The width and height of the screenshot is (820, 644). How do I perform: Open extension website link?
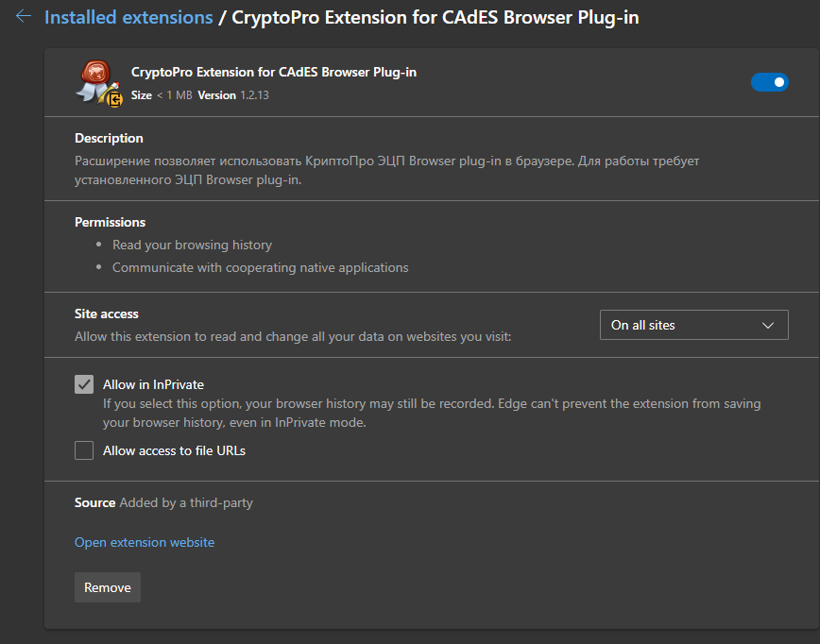[x=145, y=542]
